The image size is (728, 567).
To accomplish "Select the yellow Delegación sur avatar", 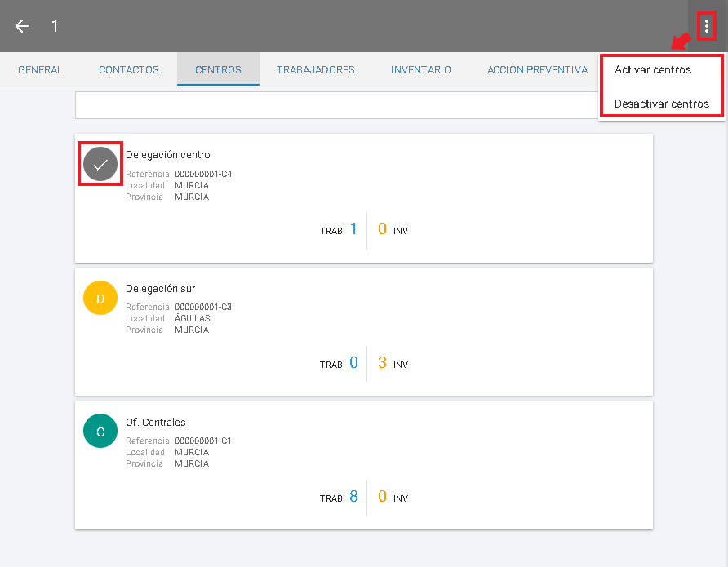I will (100, 298).
